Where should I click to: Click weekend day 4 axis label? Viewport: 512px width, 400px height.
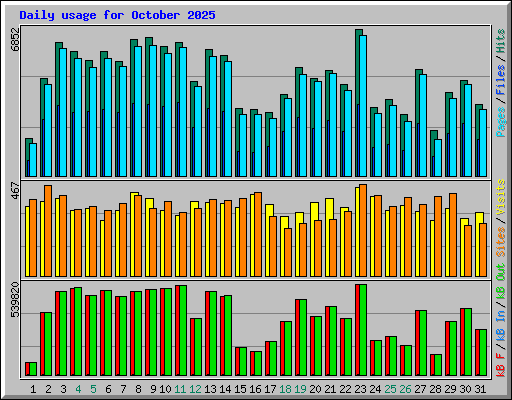point(78,389)
